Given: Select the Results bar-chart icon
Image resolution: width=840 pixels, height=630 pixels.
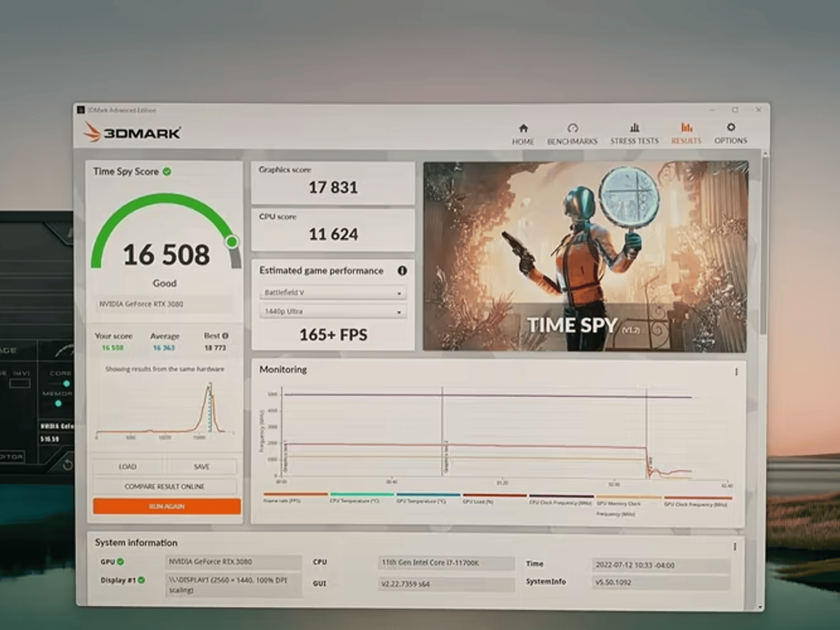Looking at the screenshot, I should point(686,128).
